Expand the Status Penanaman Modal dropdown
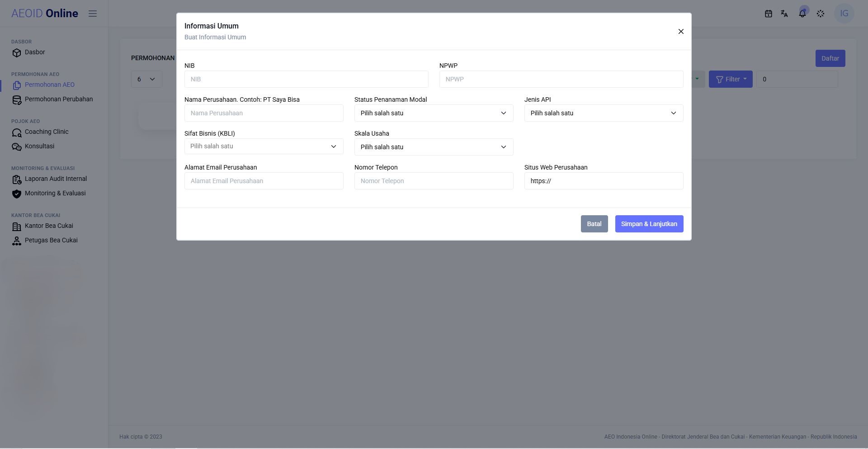The height and width of the screenshot is (449, 868). pyautogui.click(x=434, y=113)
